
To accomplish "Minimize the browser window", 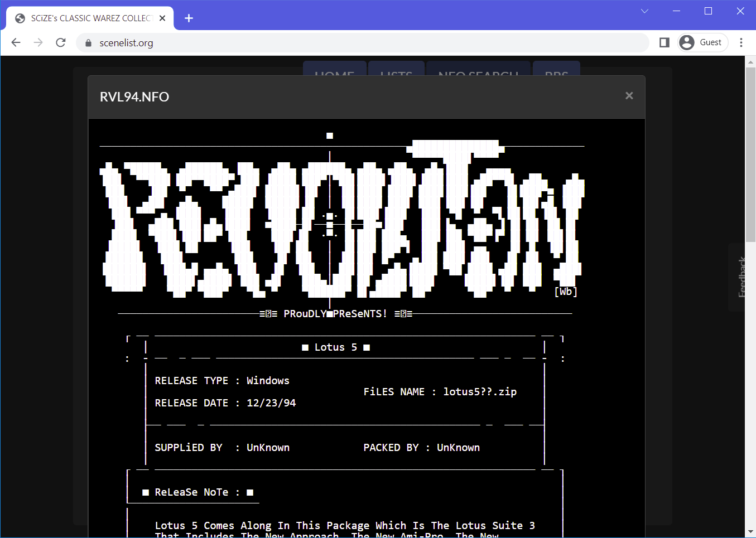I will coord(676,11).
